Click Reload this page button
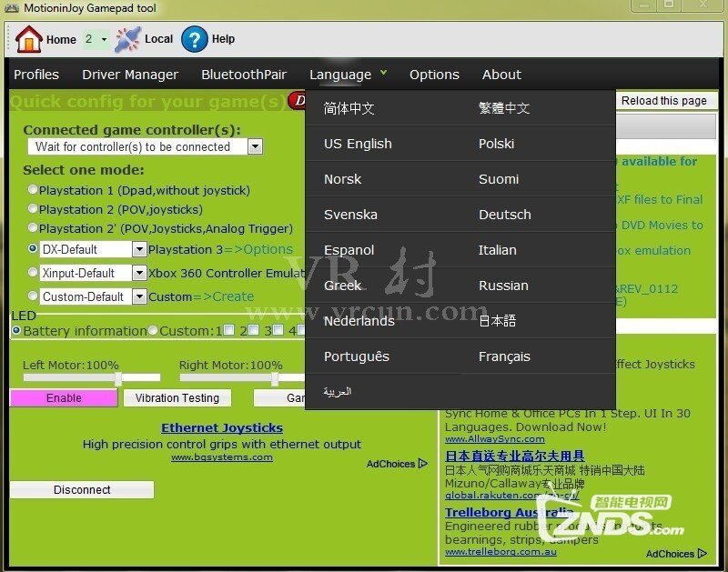 664,101
